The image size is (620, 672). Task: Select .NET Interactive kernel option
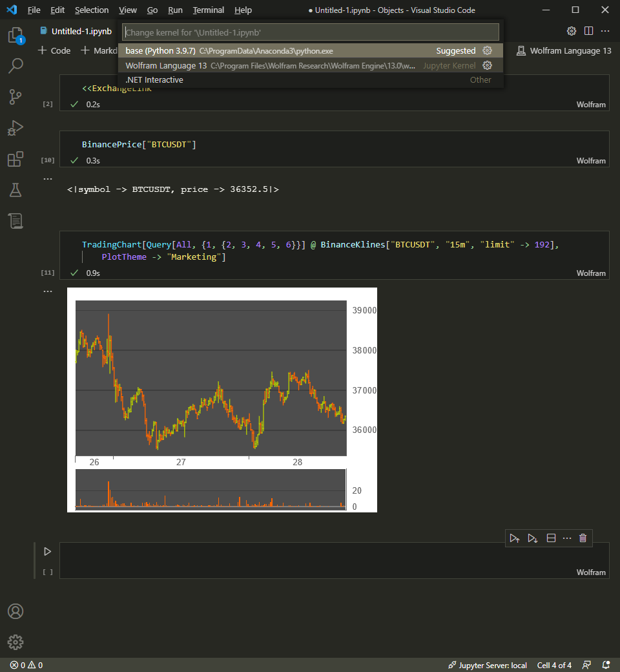310,79
